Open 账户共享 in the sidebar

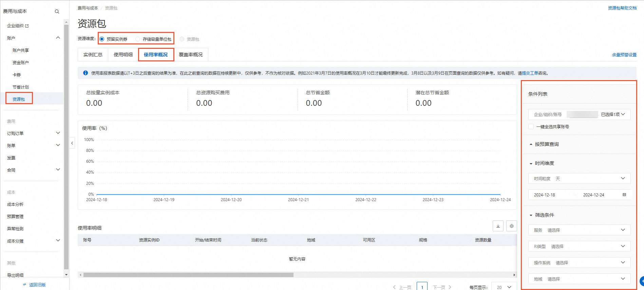21,50
